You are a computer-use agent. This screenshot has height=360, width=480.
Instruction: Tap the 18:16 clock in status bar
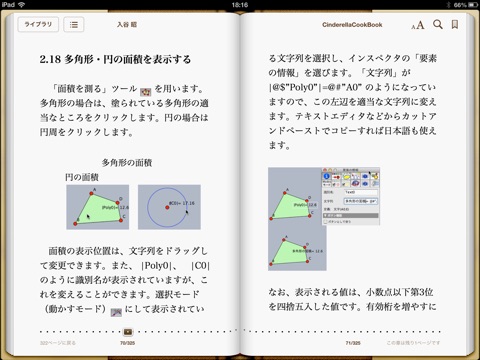tap(240, 5)
